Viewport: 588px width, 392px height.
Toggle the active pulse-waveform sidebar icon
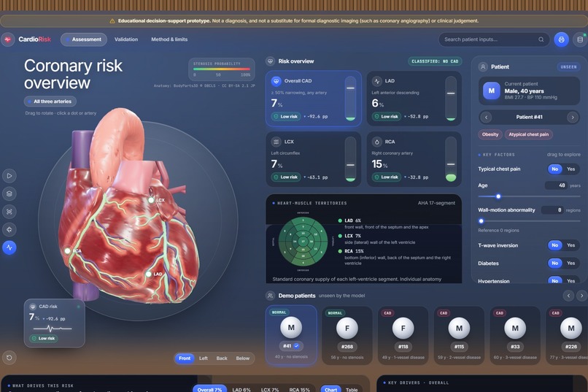tap(9, 247)
